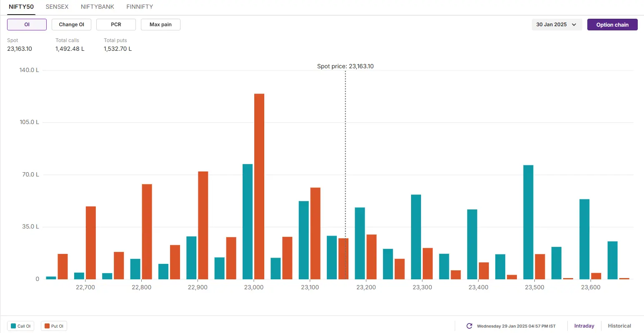
Task: Switch to the NIFTYBANK tab
Action: coord(98,7)
